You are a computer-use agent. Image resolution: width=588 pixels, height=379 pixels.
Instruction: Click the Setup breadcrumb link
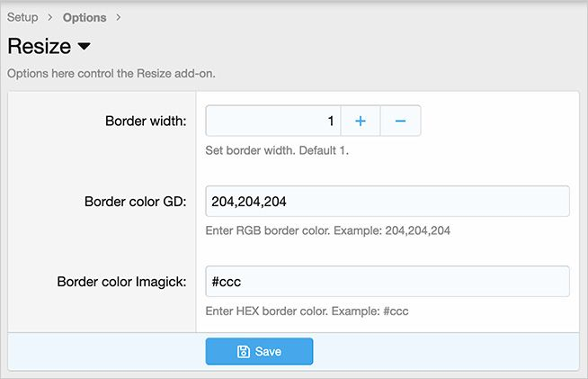point(22,17)
